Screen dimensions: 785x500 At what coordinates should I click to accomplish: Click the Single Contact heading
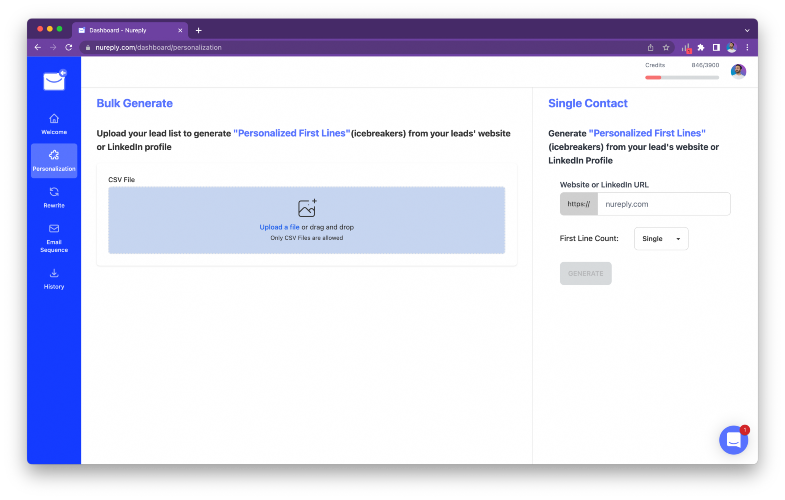tap(588, 103)
